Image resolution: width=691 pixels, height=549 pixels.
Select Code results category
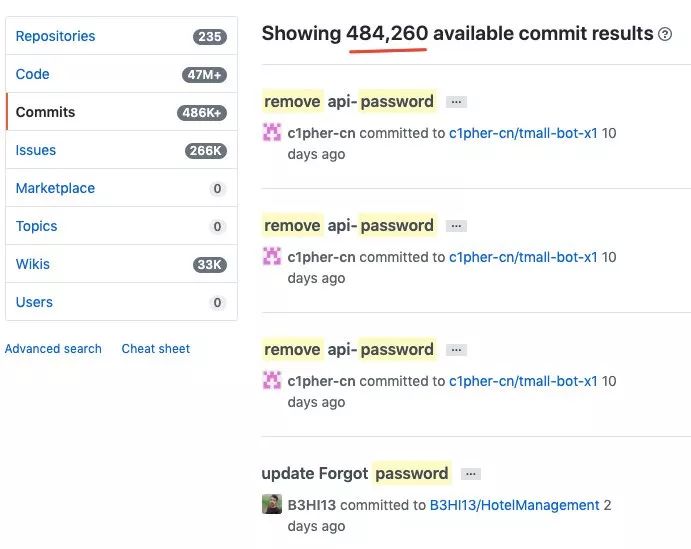point(33,74)
